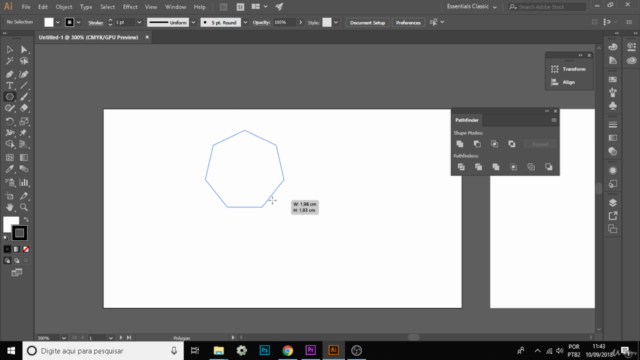Open the Effect menu
The image size is (640, 360).
[x=130, y=7]
